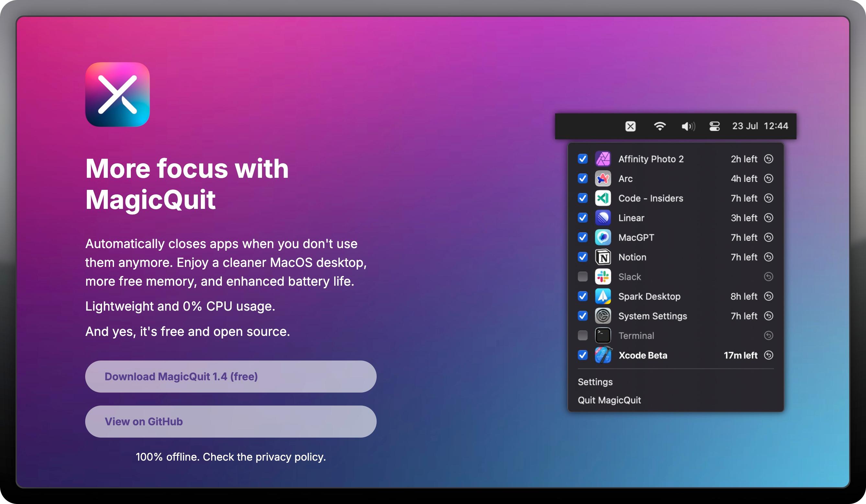Uncheck the System Settings checkbox
This screenshot has height=504, width=866.
click(583, 316)
